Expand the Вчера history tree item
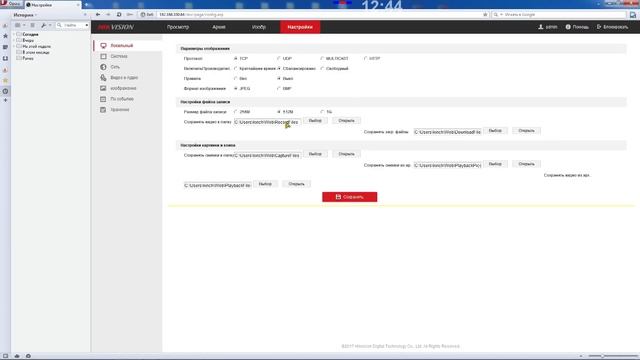This screenshot has width=640, height=360. click(x=14, y=40)
